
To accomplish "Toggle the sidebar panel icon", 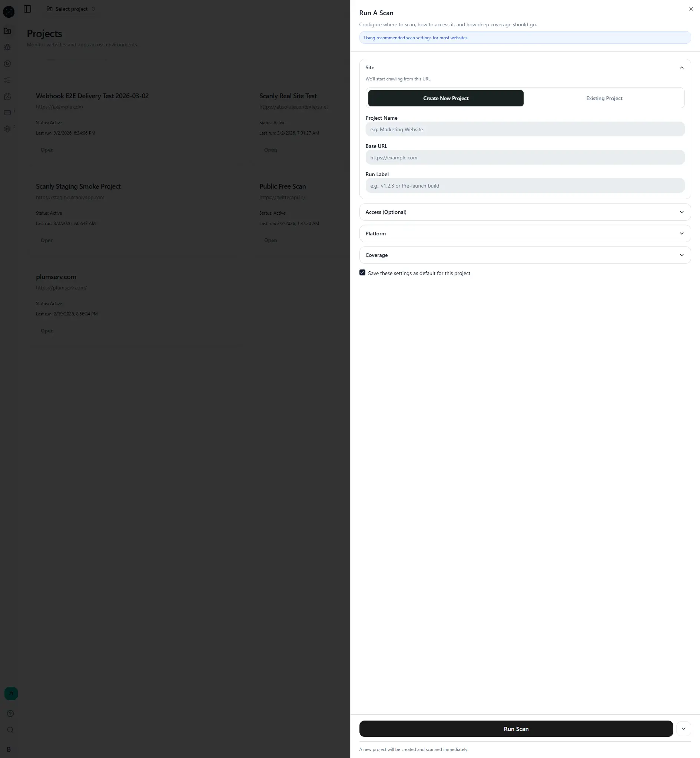I will coord(27,9).
